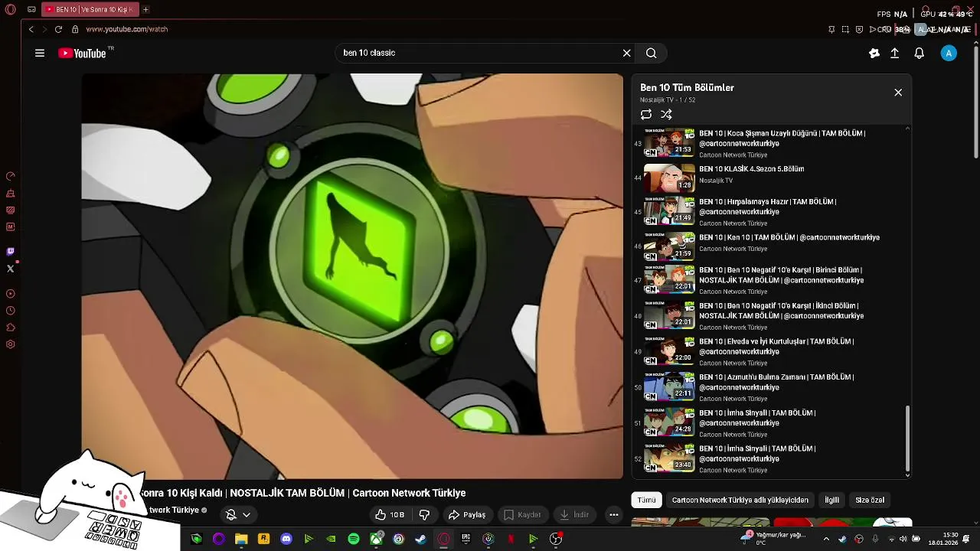
Task: Play BEN 10 KLASİK 4.Sezon 5.Bölüm
Action: 769,178
